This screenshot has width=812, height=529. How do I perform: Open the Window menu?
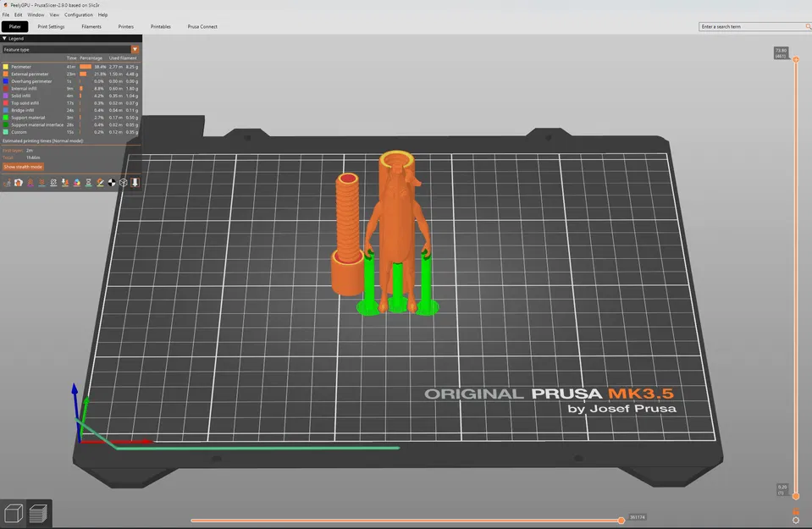36,15
